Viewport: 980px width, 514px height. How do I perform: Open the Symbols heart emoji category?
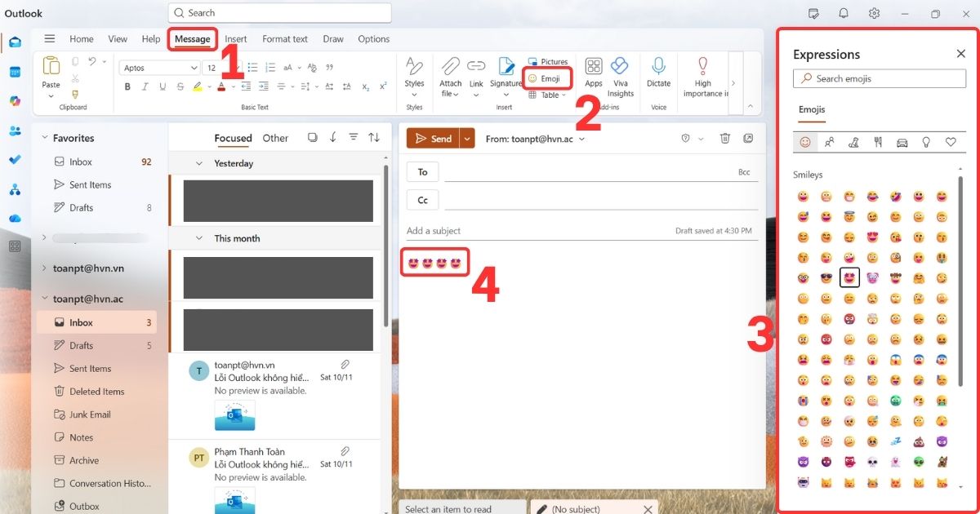pyautogui.click(x=951, y=142)
